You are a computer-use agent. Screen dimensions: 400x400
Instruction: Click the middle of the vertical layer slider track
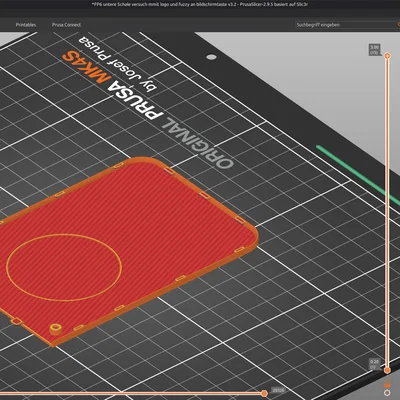pos(387,213)
